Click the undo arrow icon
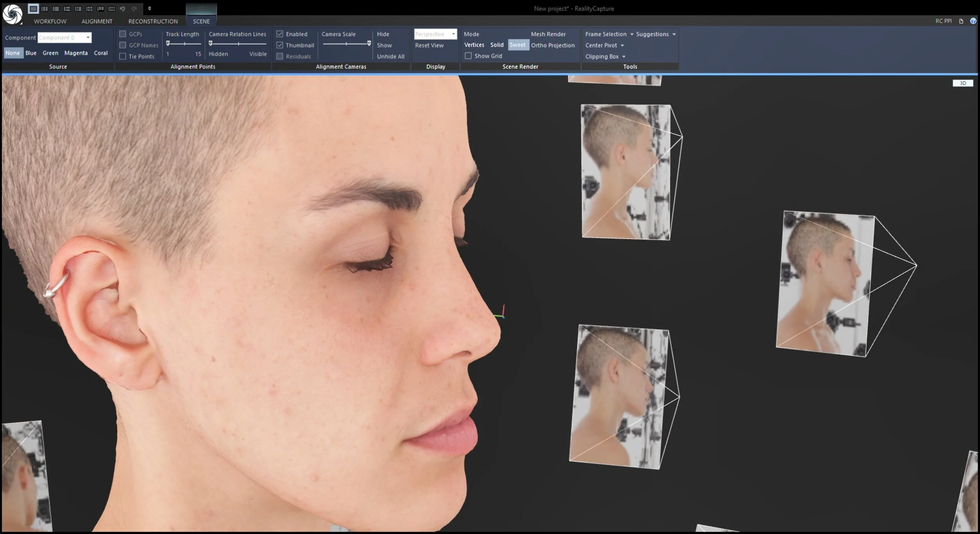 (x=123, y=9)
